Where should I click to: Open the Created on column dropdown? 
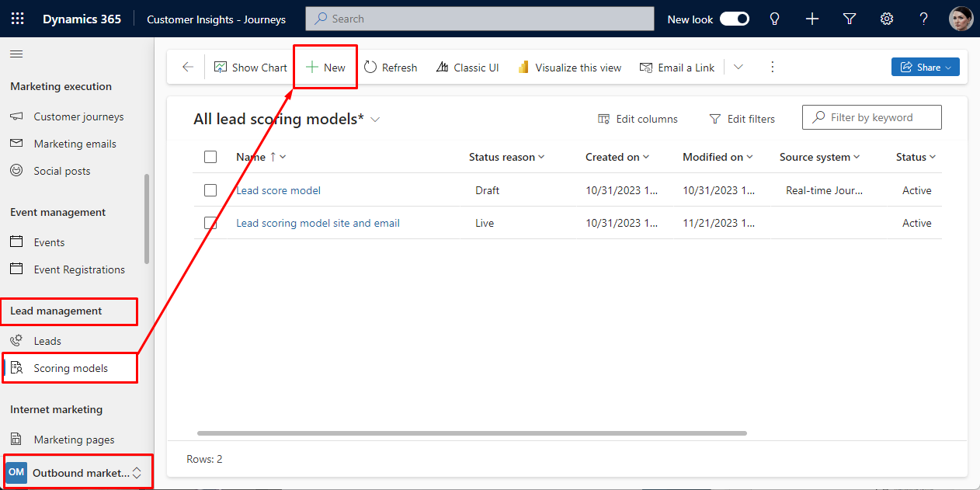tap(617, 157)
